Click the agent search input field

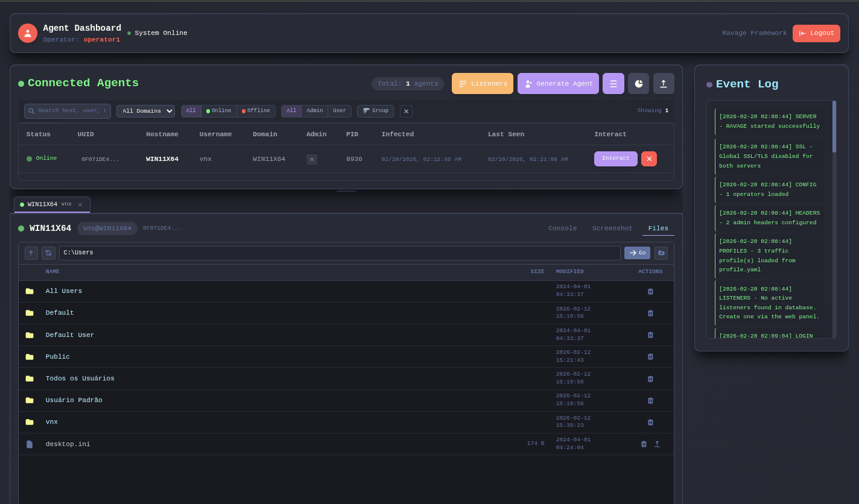coord(68,111)
